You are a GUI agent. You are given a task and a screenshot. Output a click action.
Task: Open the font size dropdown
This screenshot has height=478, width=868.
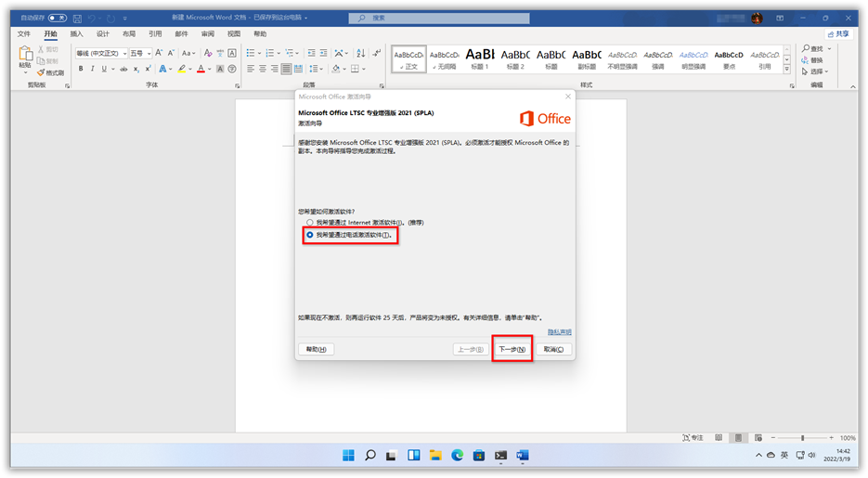[x=149, y=54]
